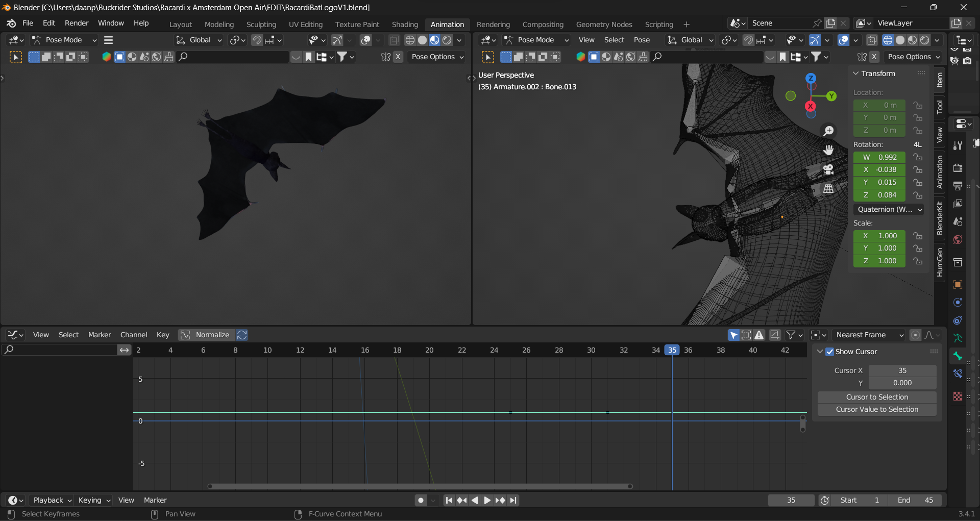This screenshot has width=980, height=521.
Task: Switch to Shading workspace tab
Action: 405,24
